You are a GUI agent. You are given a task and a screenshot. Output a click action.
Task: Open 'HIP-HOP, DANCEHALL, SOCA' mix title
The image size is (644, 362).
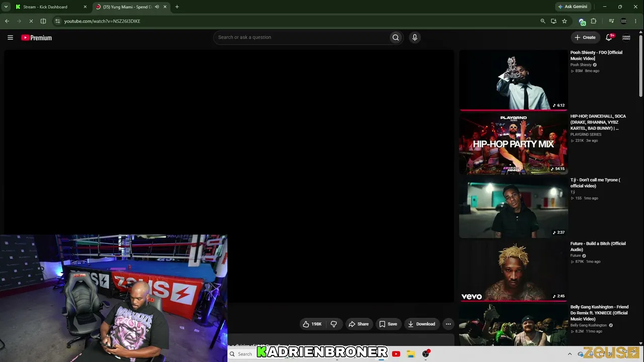coord(598,122)
